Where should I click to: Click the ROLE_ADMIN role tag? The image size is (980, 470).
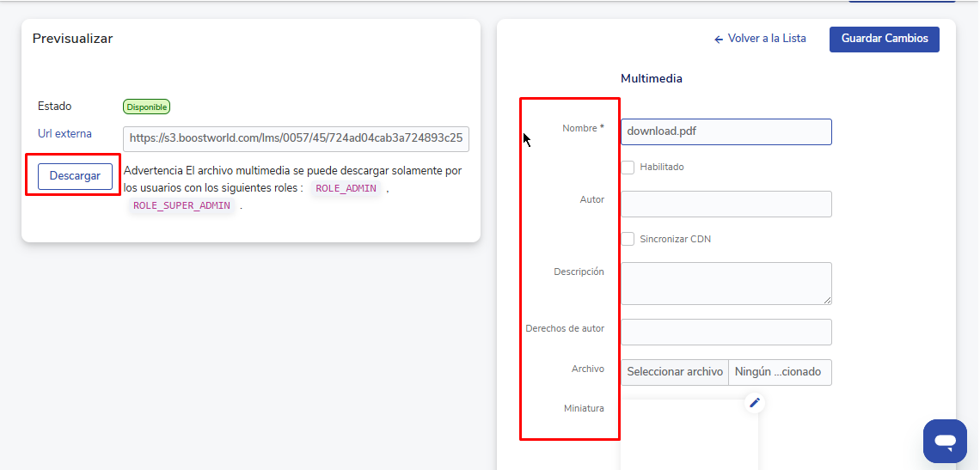(x=346, y=188)
